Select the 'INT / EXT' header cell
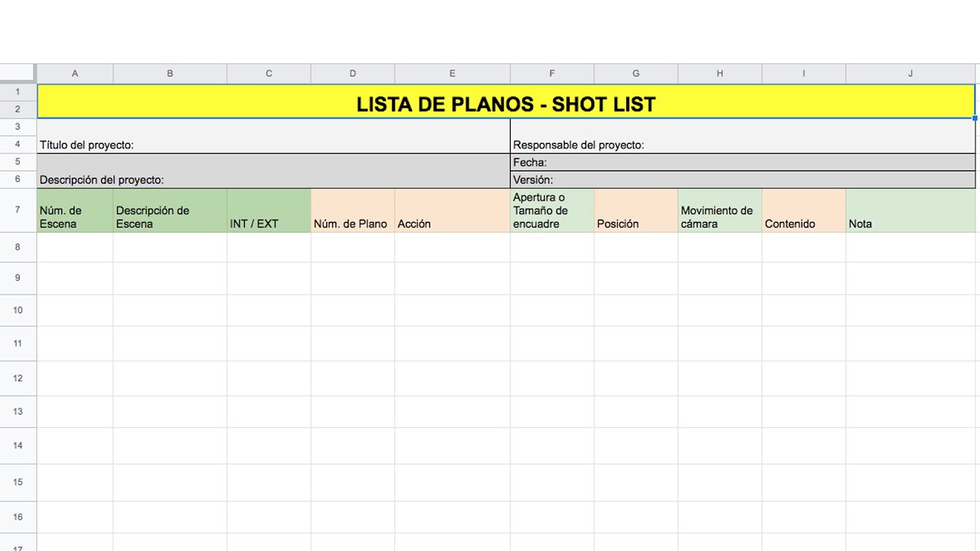Viewport: 980px width, 551px height. click(269, 210)
